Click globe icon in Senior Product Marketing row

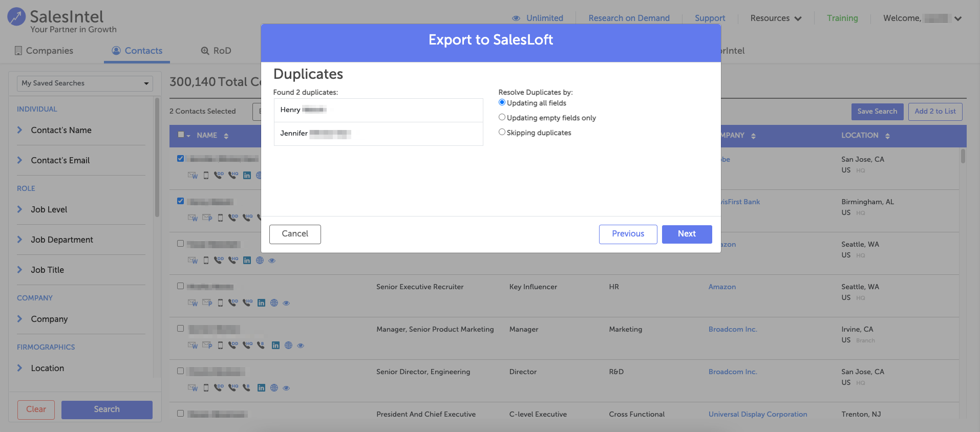[x=288, y=345]
